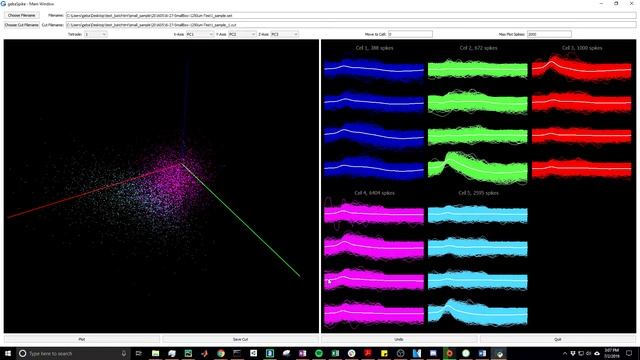Open the X-Axis PC1 dropdown
Image resolution: width=640 pixels, height=360 pixels.
point(200,34)
